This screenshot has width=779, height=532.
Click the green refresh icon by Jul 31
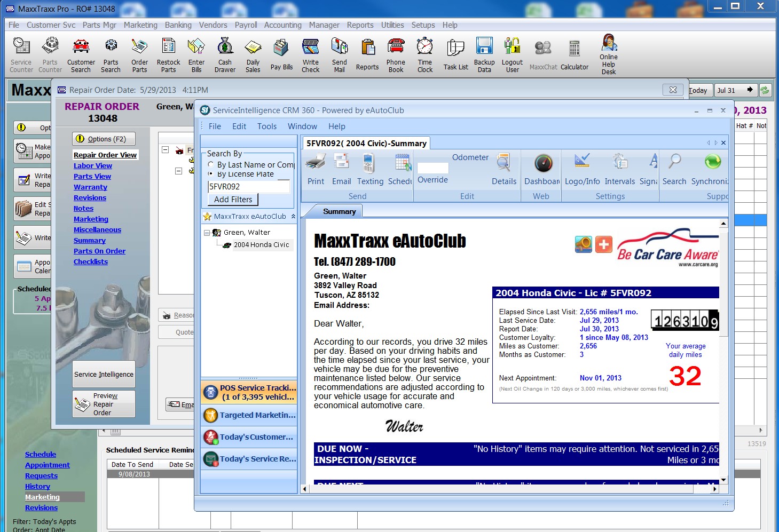pos(765,90)
